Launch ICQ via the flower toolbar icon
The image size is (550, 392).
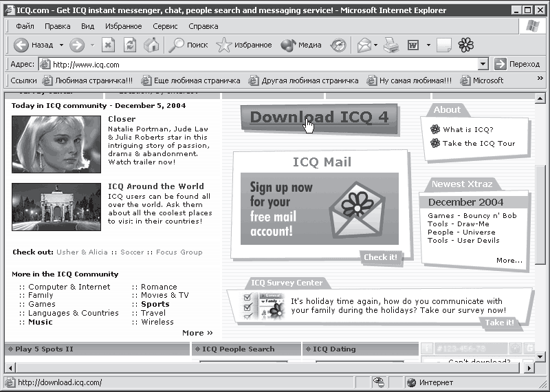[x=466, y=45]
